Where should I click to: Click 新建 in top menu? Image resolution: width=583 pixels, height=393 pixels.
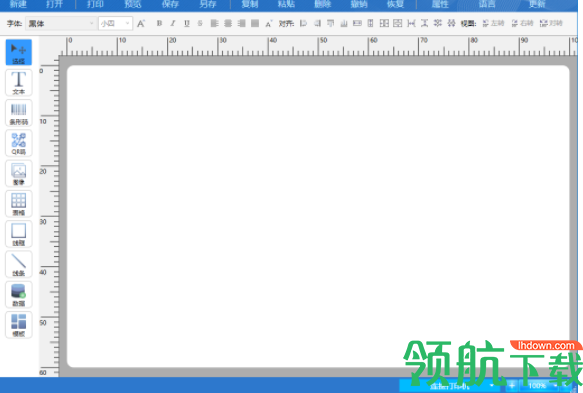click(18, 4)
